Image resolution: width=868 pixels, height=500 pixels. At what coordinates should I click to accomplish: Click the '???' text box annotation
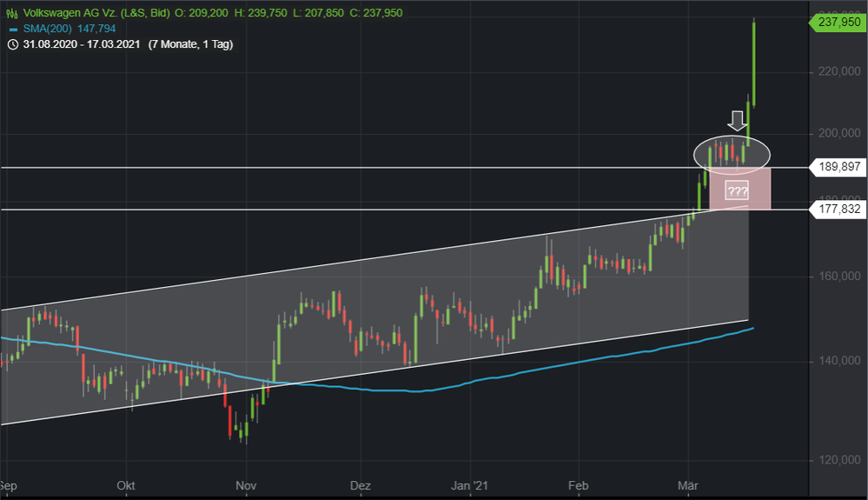(737, 191)
